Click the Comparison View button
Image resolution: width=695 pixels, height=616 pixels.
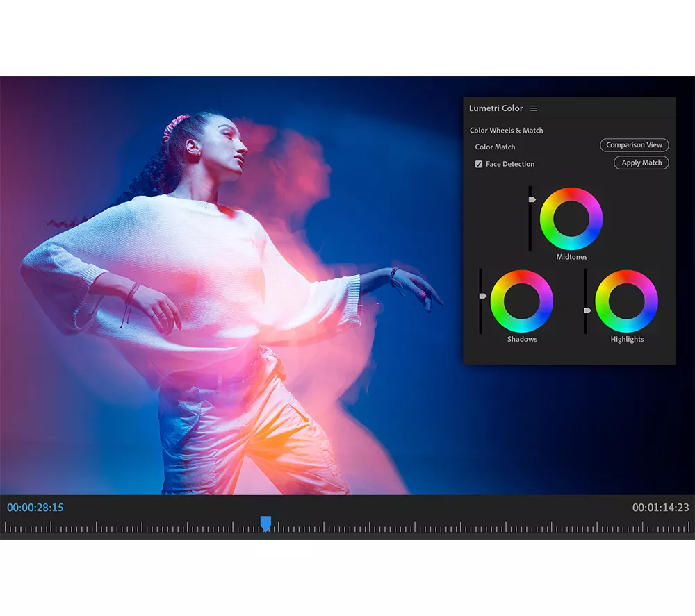click(x=634, y=145)
